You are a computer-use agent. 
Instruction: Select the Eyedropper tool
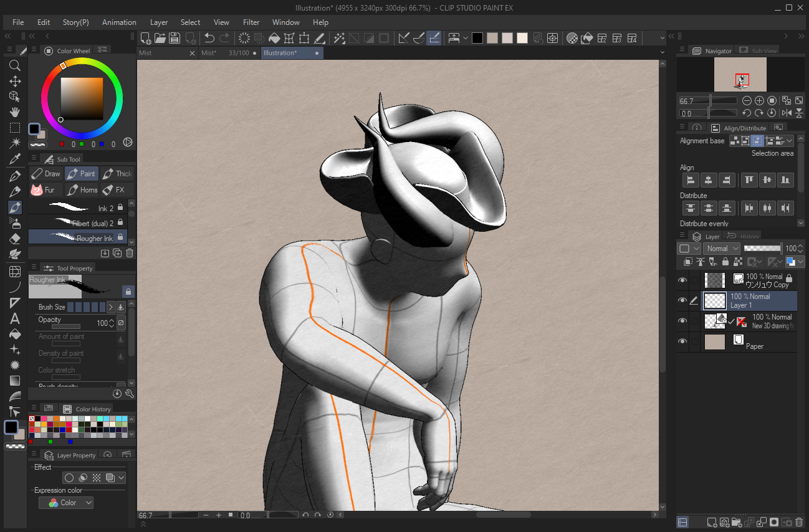tap(15, 159)
